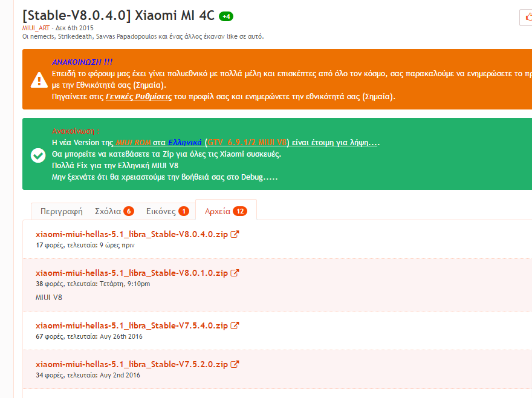The image size is (532, 398).
Task: Click the post date Δεκ 6th 2015
Action: pos(74,28)
